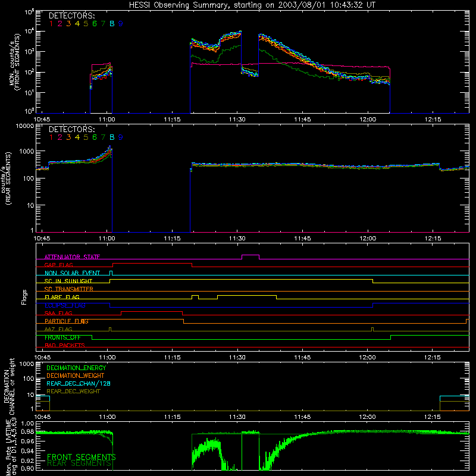The height and width of the screenshot is (476, 476).
Task: Click the cyan NON_SOLAR_EVENT spike near 11:01
Action: [111, 273]
